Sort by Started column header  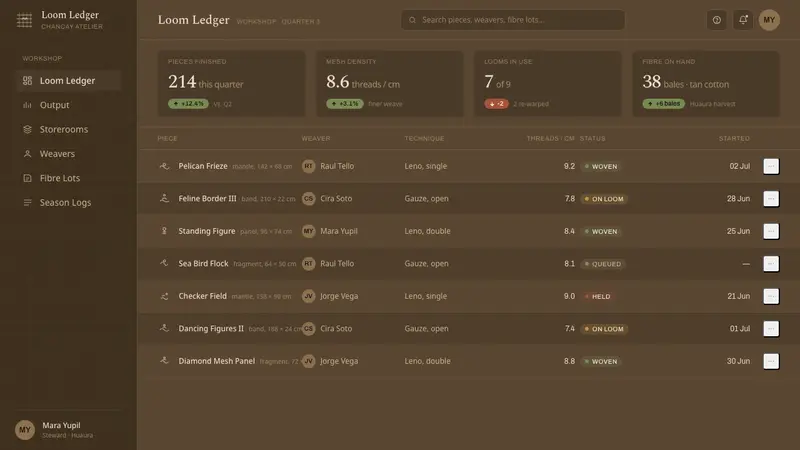pos(734,138)
